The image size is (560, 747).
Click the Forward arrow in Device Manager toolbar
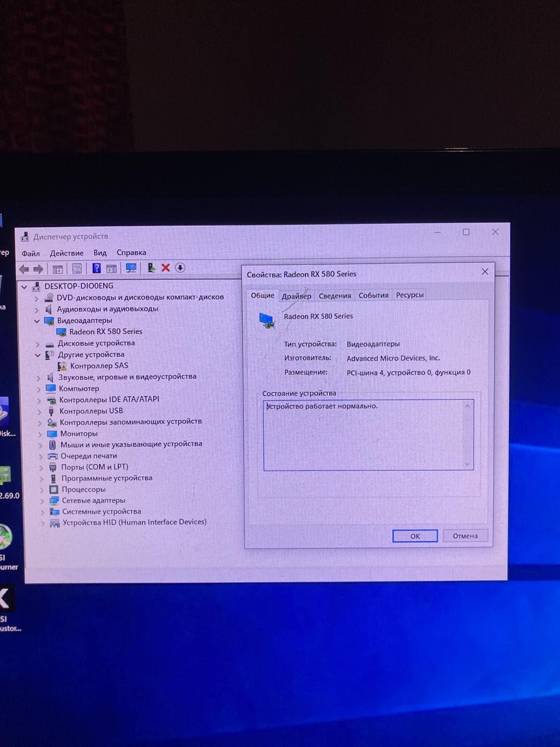[x=38, y=269]
